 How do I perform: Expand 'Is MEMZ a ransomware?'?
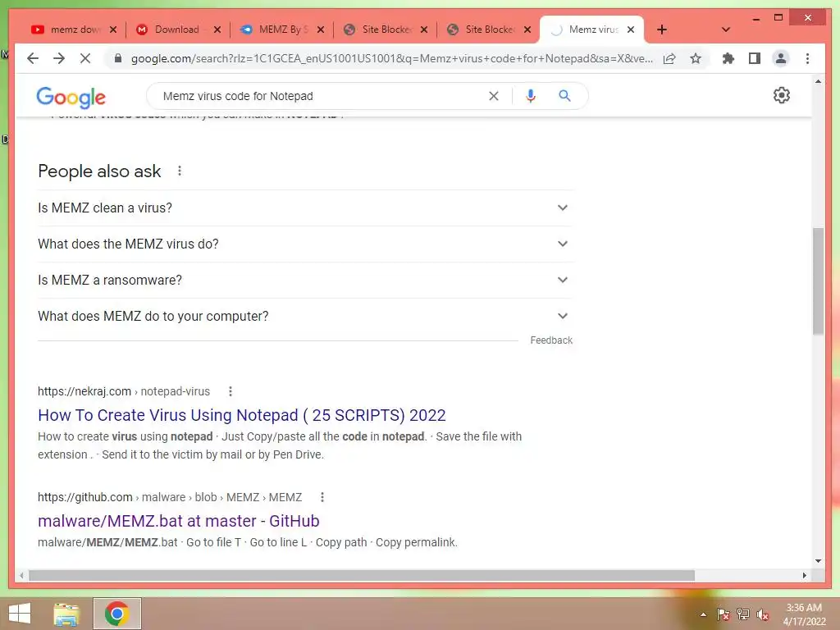tap(305, 280)
